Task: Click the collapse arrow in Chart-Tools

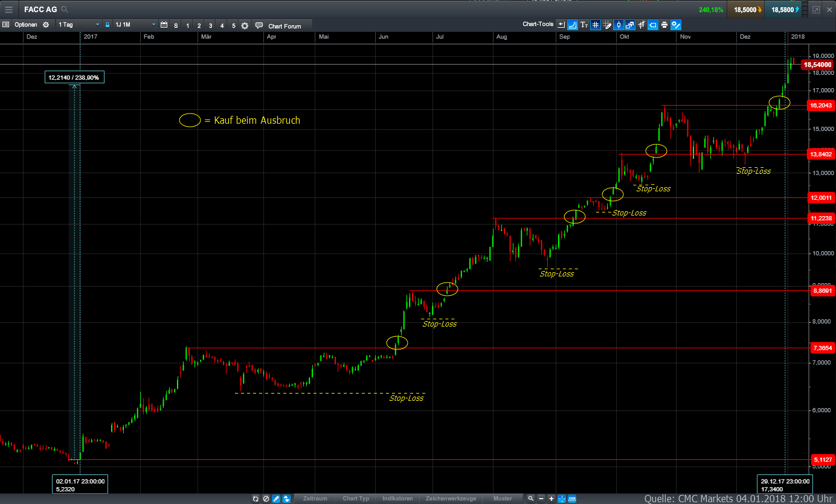Action: pos(561,25)
